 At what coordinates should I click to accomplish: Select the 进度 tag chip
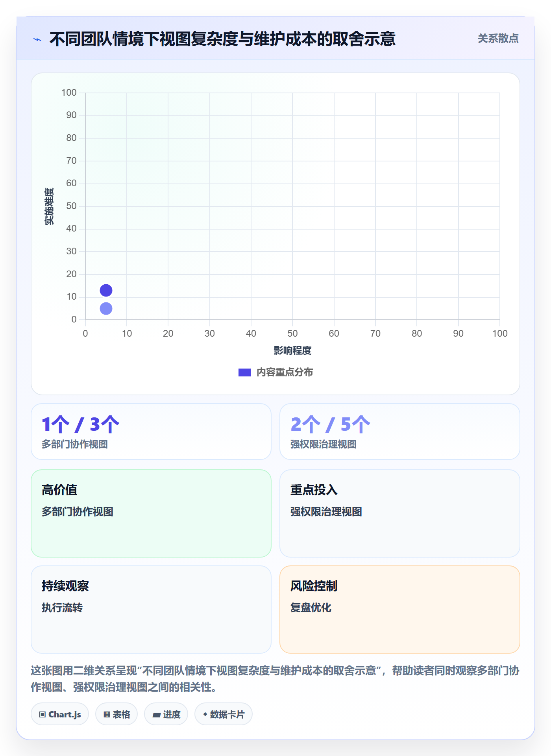point(166,714)
